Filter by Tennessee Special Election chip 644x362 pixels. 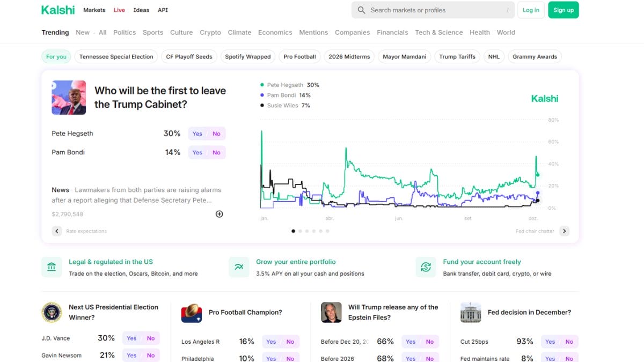[x=116, y=57]
